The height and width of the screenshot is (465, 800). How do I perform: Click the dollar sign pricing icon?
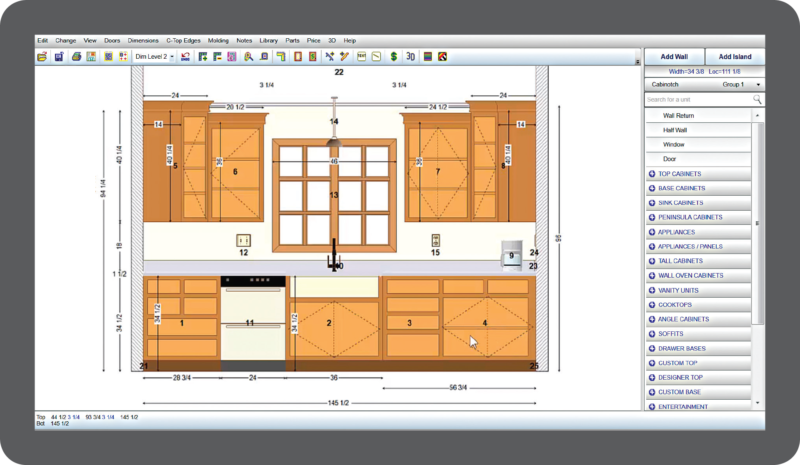pyautogui.click(x=394, y=57)
